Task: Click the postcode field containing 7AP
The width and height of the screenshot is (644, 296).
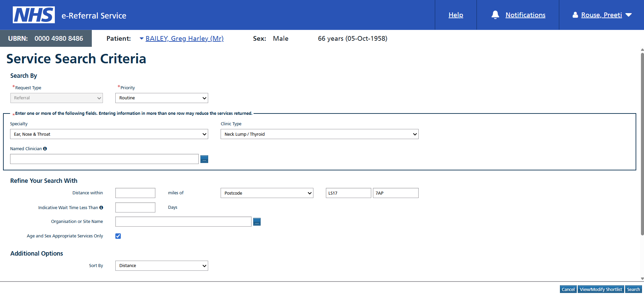Action: click(x=396, y=193)
